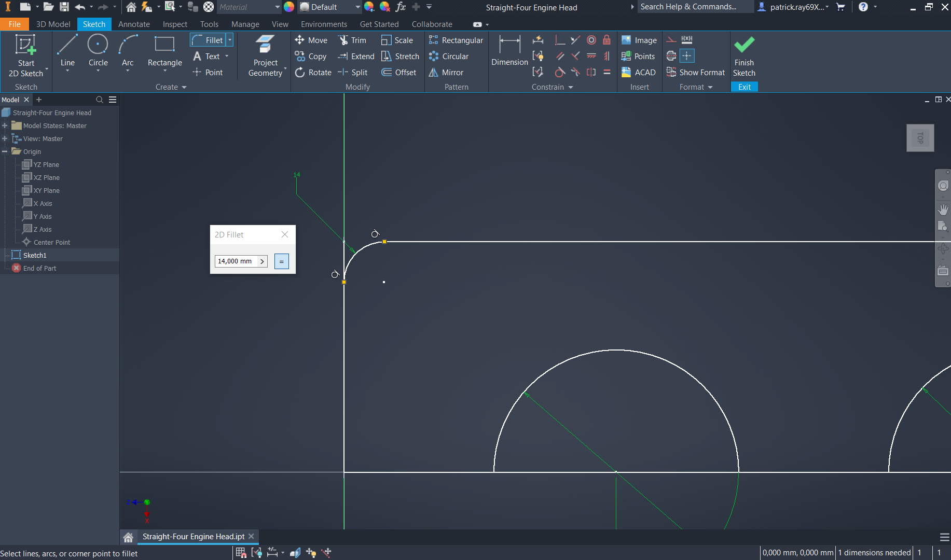Select the Line sketch tool
The width and height of the screenshot is (951, 560).
pos(67,51)
